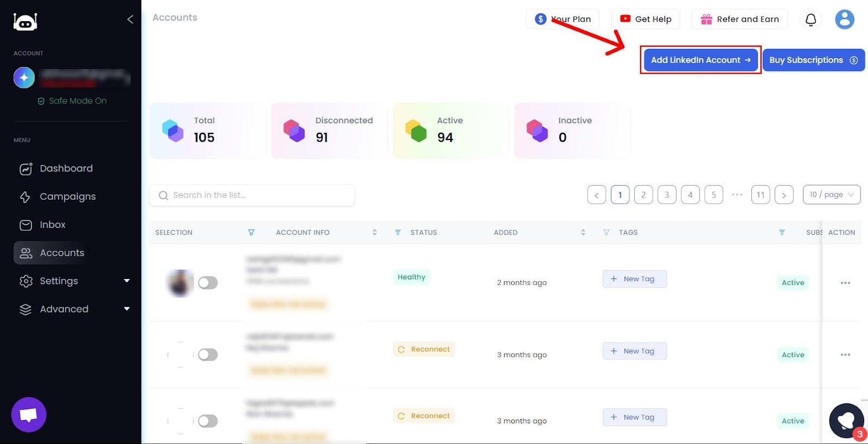Screen dimensions: 868x444
Task: Jump ahead with pagination ellipsis
Action: [x=737, y=195]
